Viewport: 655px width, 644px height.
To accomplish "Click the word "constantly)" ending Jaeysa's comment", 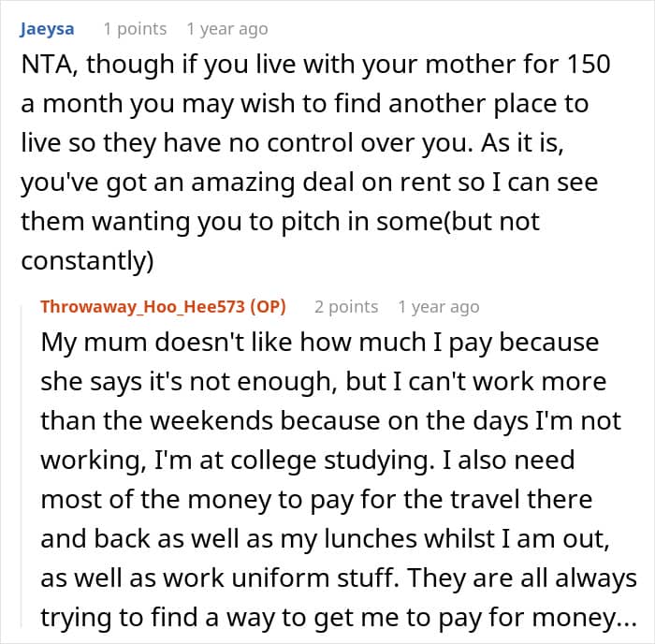I will tap(87, 260).
